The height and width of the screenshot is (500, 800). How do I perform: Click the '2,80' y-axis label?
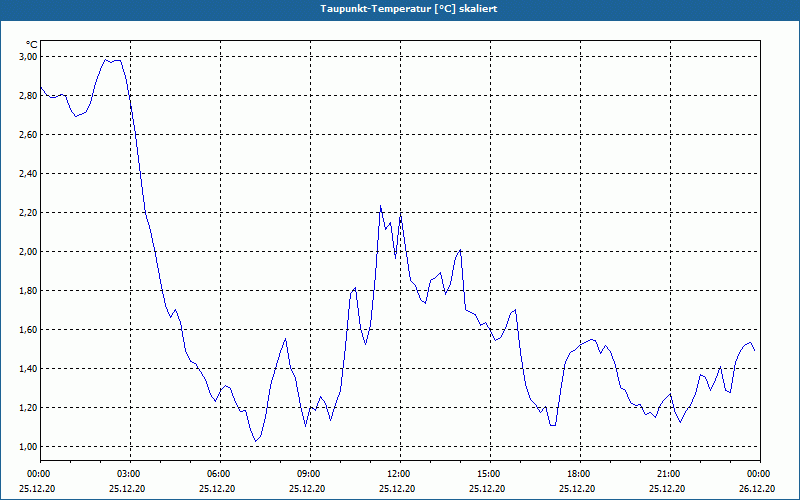29,95
